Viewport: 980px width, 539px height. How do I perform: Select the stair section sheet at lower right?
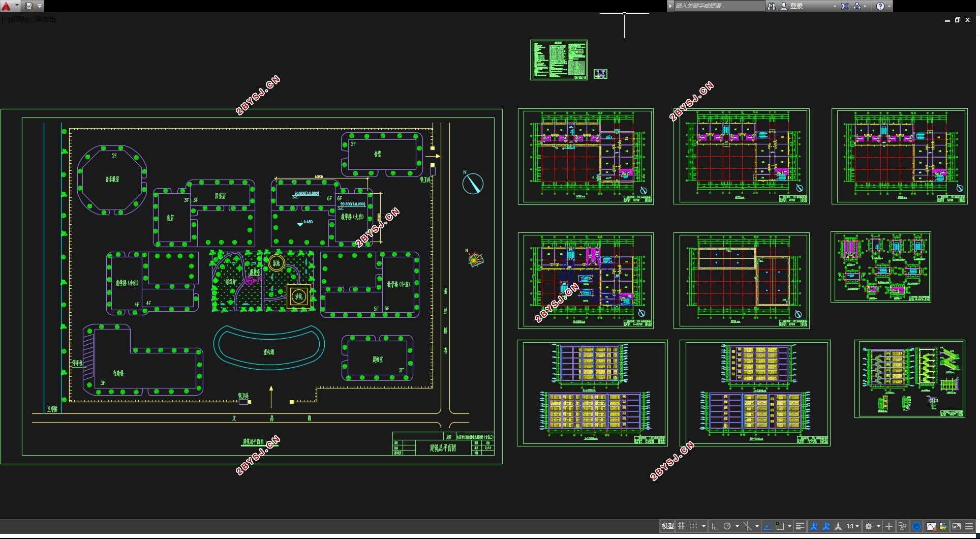tap(910, 379)
